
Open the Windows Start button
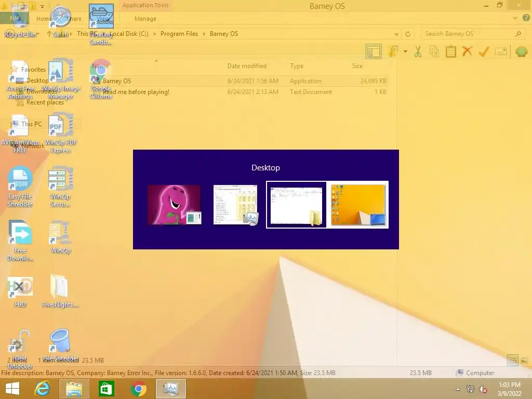(x=12, y=389)
